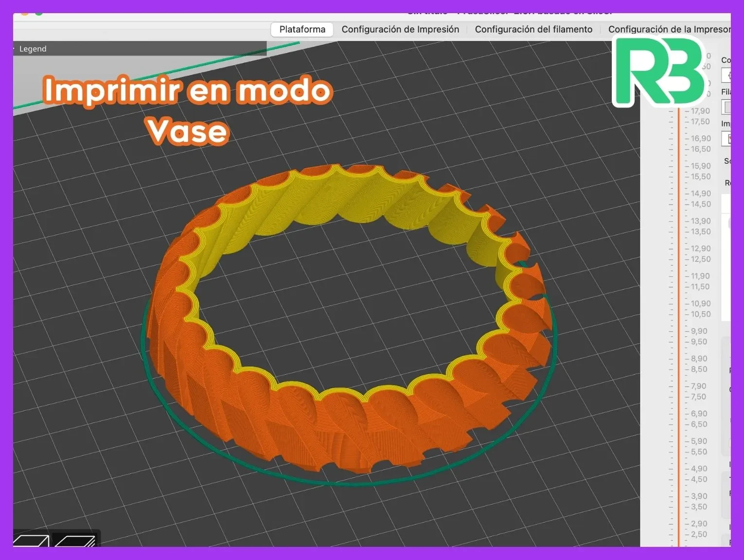The width and height of the screenshot is (744, 560).
Task: Click the 3,90 layer height mark
Action: [x=699, y=496]
